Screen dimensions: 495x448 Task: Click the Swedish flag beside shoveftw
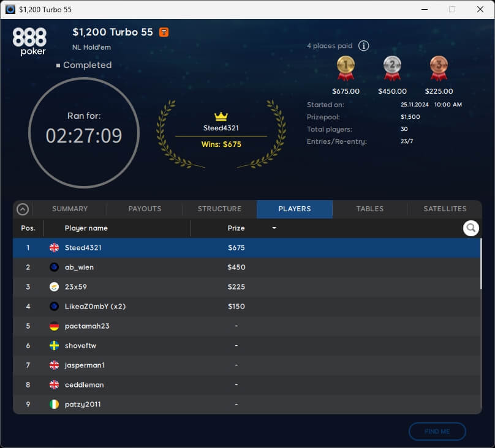54,346
